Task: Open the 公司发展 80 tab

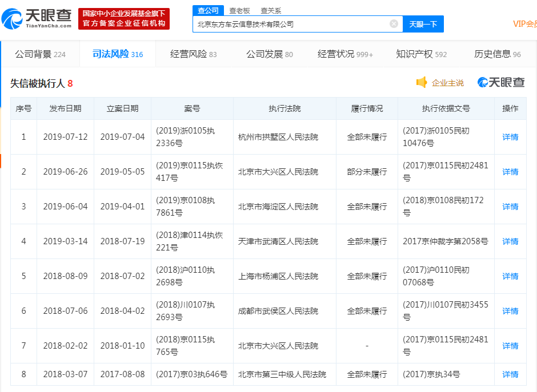Action: pyautogui.click(x=270, y=54)
